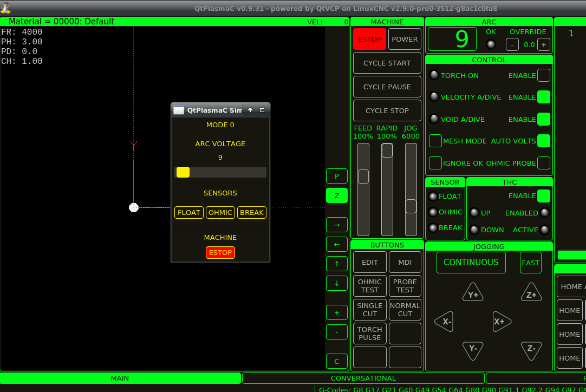Decrease arc override with minus button
This screenshot has height=392, width=586.
[x=512, y=45]
